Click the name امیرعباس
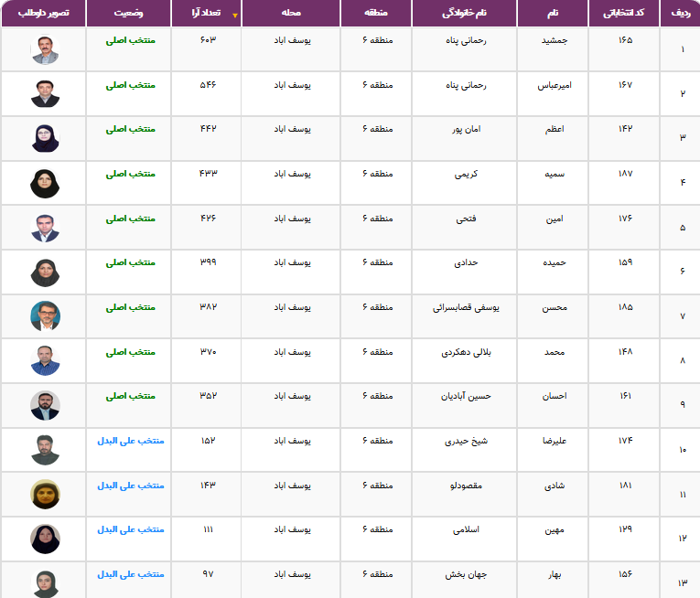Screen dimensions: 700x598 tap(554, 85)
